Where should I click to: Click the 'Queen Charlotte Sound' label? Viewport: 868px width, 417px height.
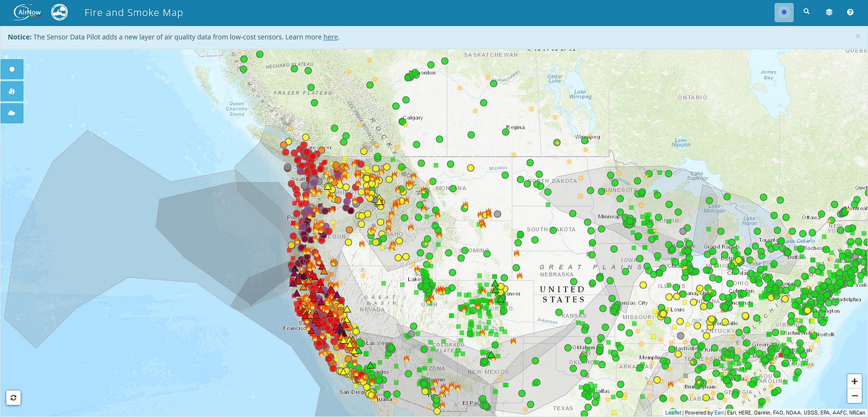tap(237, 108)
